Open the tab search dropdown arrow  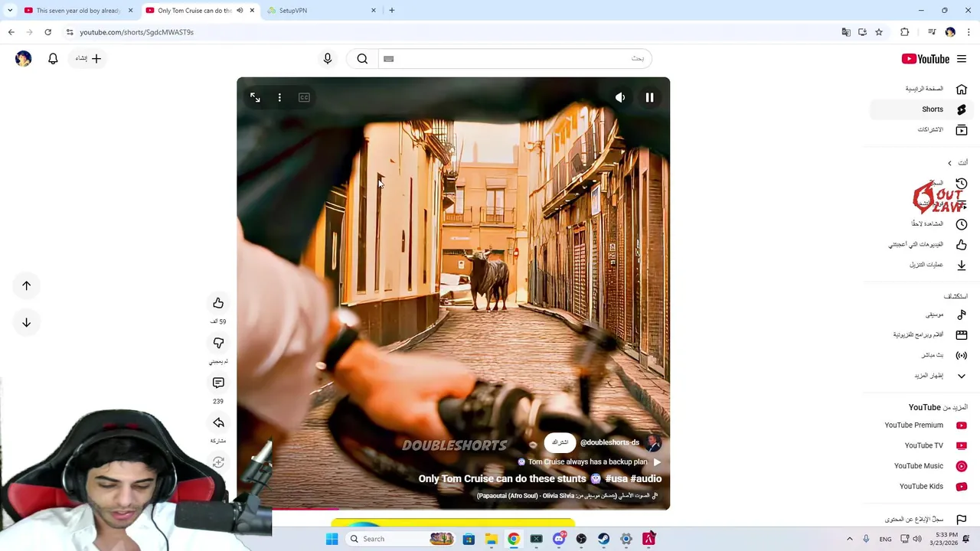[x=10, y=11]
